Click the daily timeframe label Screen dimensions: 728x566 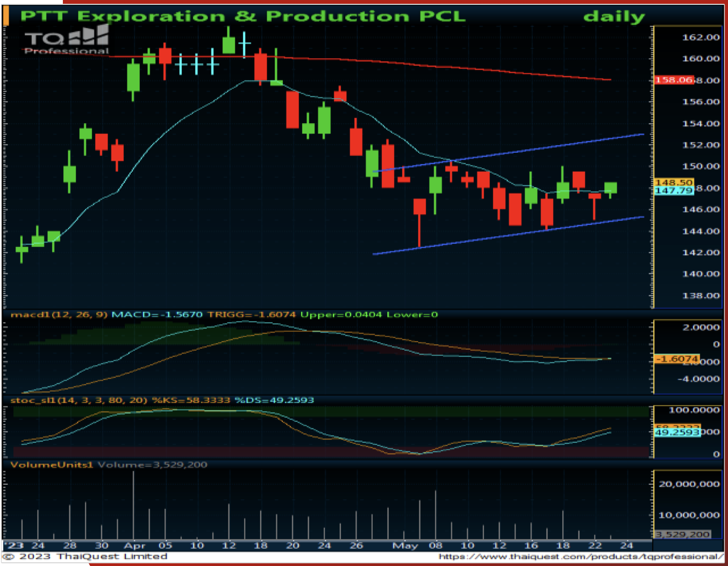click(614, 17)
